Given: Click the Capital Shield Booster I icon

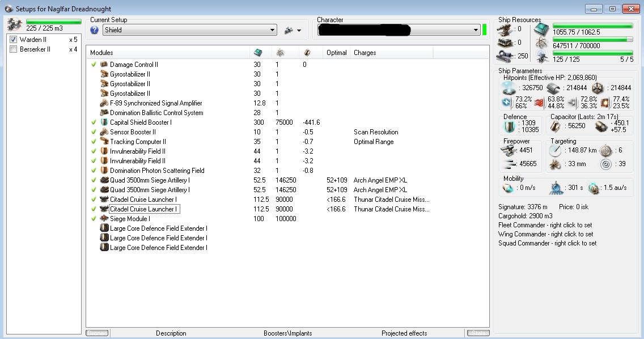Looking at the screenshot, I should [x=104, y=122].
